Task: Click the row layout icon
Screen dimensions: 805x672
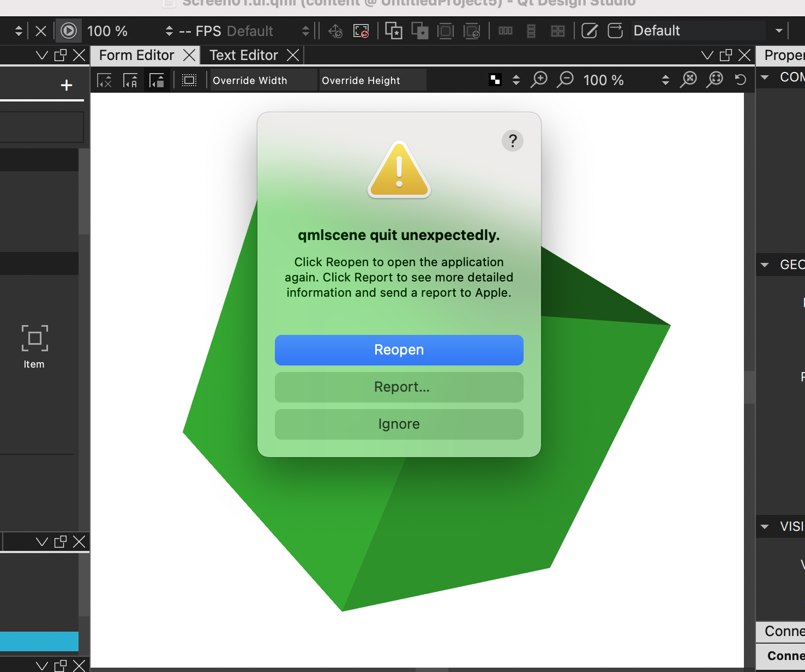Action: pos(506,31)
